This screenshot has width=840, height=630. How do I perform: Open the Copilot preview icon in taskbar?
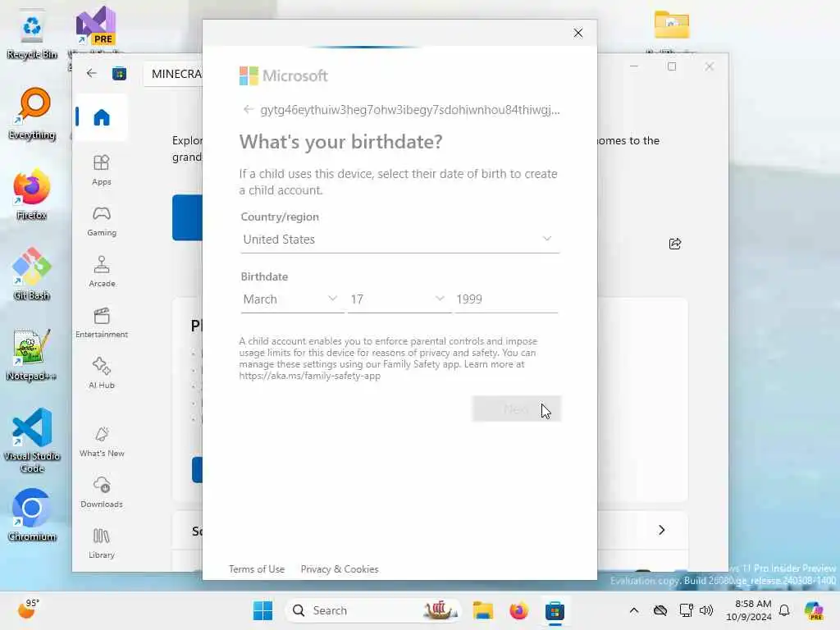[814, 610]
